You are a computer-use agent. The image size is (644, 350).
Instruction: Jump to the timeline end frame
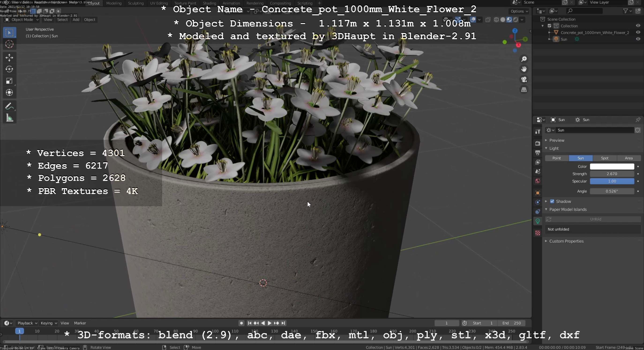tap(283, 323)
